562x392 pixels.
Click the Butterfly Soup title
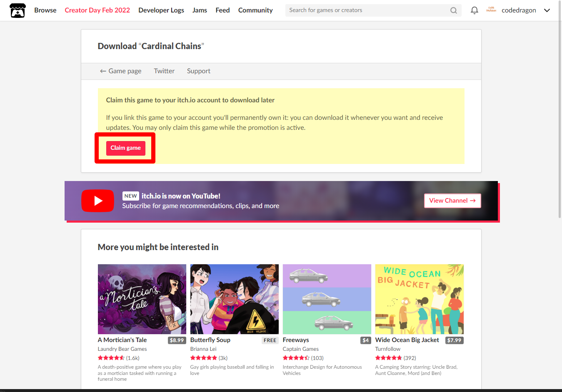[210, 340]
